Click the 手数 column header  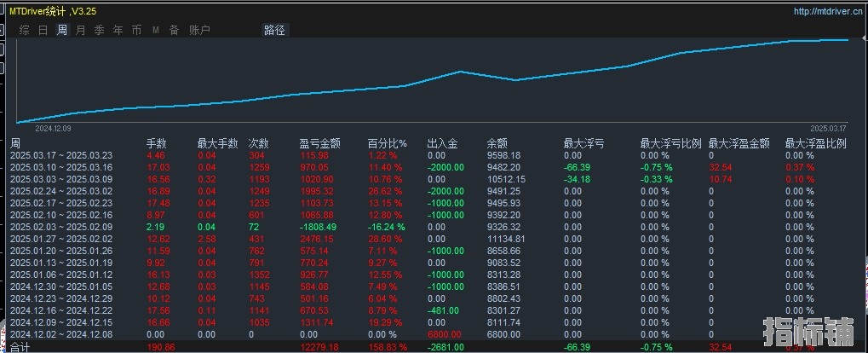tap(156, 143)
